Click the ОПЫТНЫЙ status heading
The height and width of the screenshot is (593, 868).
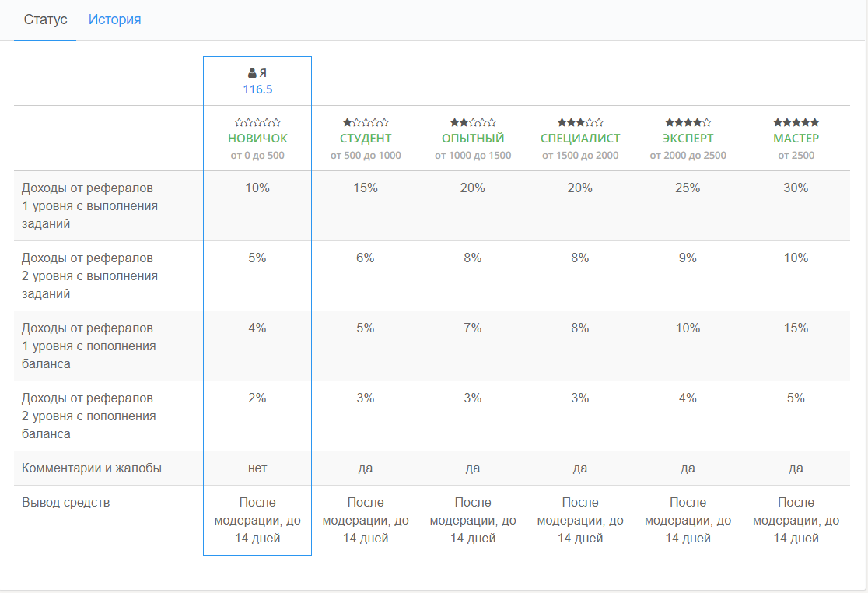pos(473,139)
